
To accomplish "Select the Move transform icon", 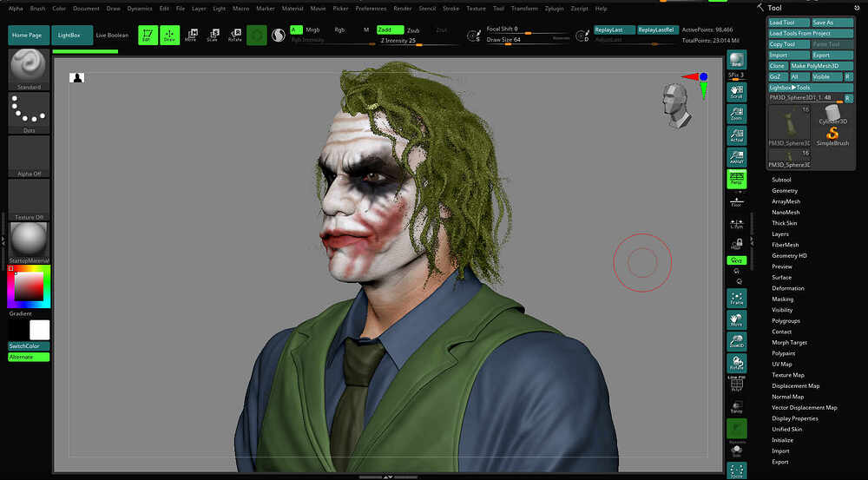I will pos(191,35).
